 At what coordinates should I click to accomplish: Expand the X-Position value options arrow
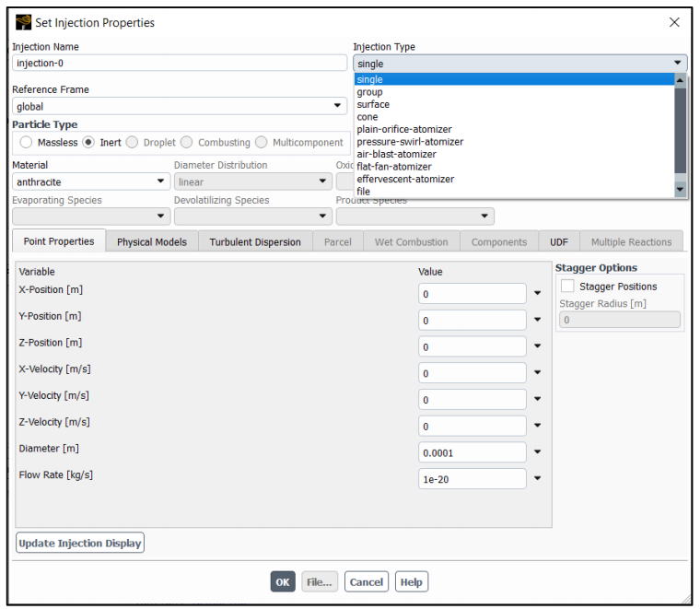click(538, 293)
